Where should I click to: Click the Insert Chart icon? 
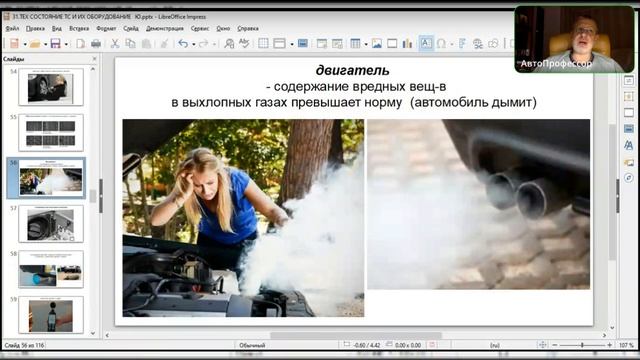[x=407, y=43]
